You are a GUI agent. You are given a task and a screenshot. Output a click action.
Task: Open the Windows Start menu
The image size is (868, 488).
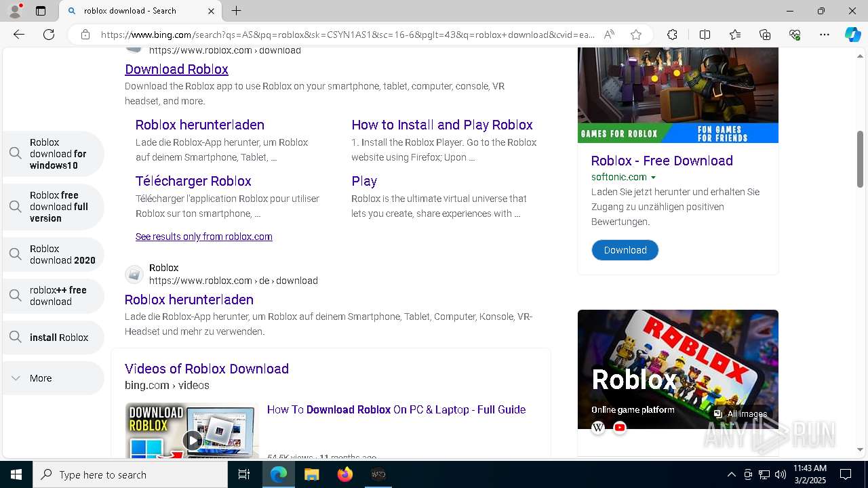coord(16,474)
